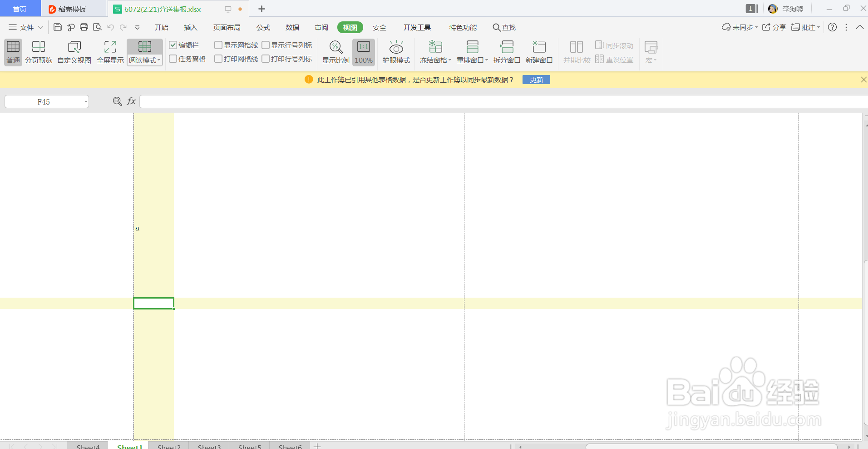Dismiss the yellow notification bar
Viewport: 868px width, 449px height.
[863, 80]
